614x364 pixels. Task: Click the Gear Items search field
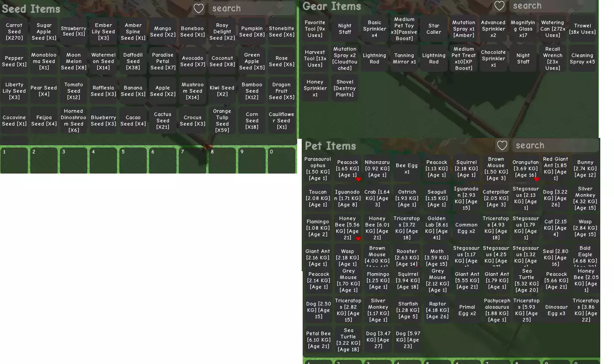(553, 6)
